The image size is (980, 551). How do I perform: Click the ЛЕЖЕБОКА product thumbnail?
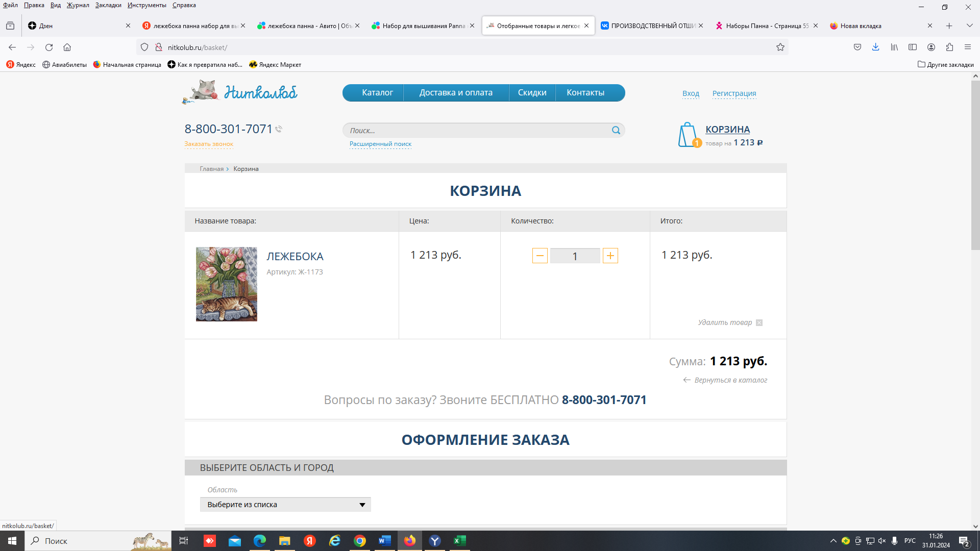(x=227, y=284)
